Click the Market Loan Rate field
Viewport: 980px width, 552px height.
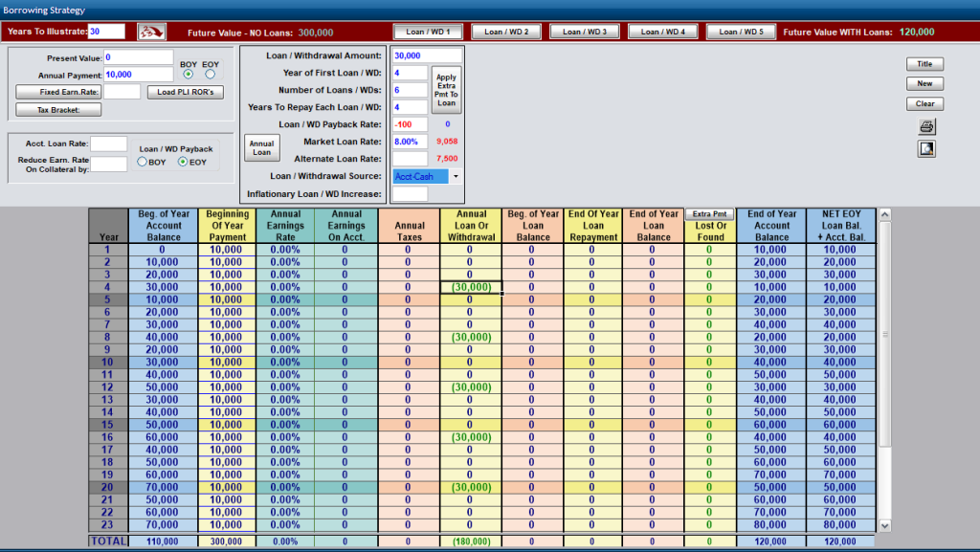[x=410, y=142]
